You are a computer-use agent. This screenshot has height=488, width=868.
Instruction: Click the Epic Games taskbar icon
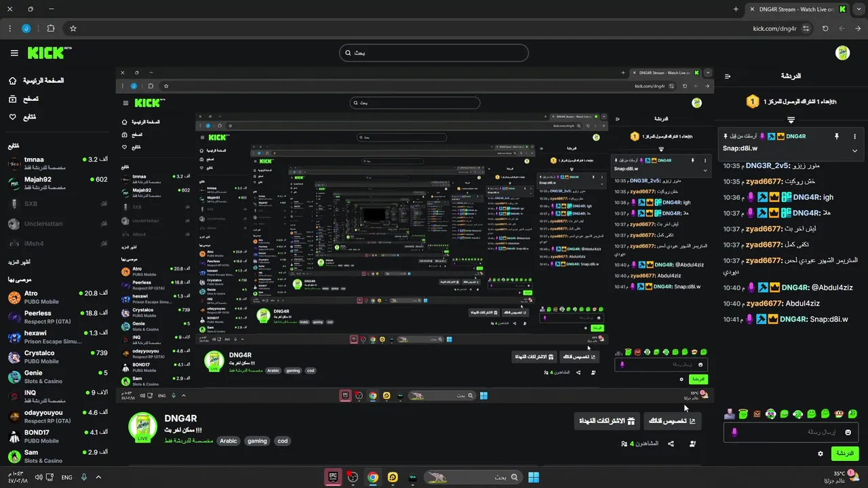click(332, 477)
